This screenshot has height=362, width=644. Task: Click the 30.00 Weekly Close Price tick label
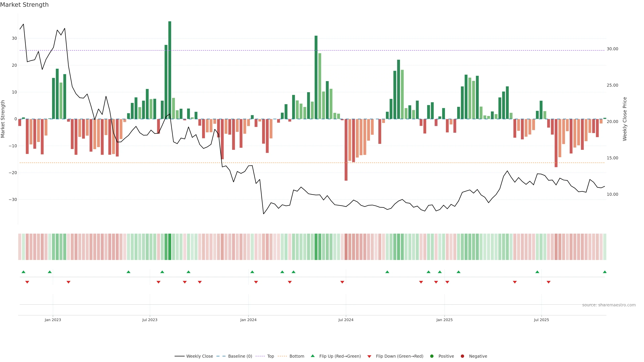[x=612, y=49]
